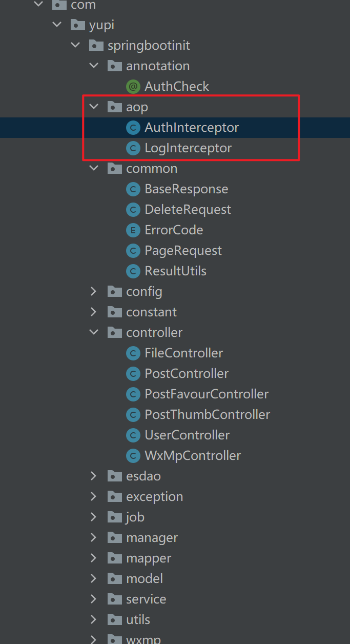Expand the config package
The image size is (350, 644).
pos(93,292)
